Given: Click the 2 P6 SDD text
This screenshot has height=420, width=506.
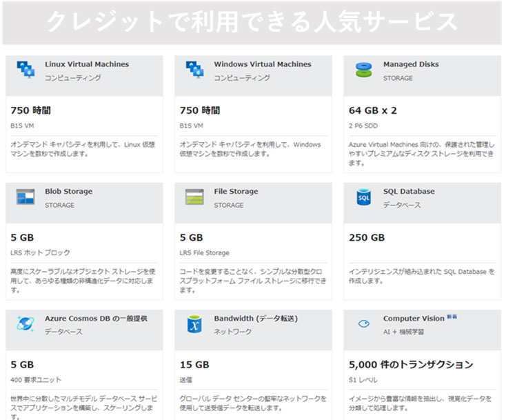Looking at the screenshot, I should 363,126.
